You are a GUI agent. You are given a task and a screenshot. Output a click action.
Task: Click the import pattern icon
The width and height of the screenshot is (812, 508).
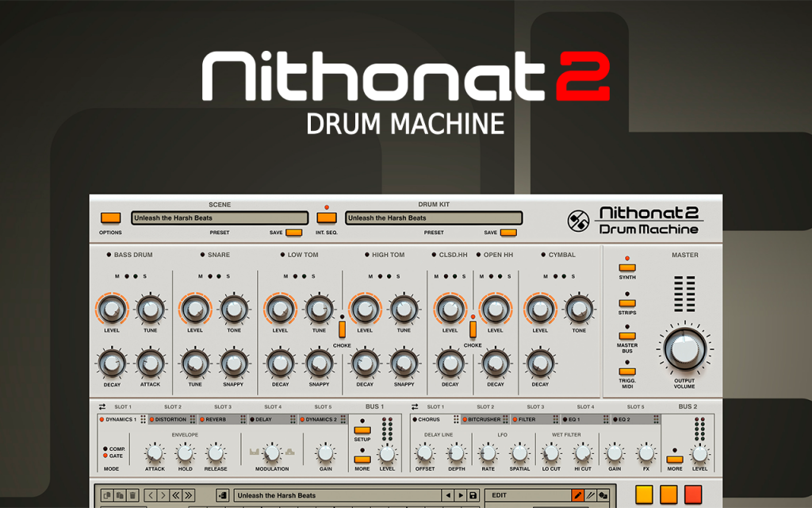point(223,495)
